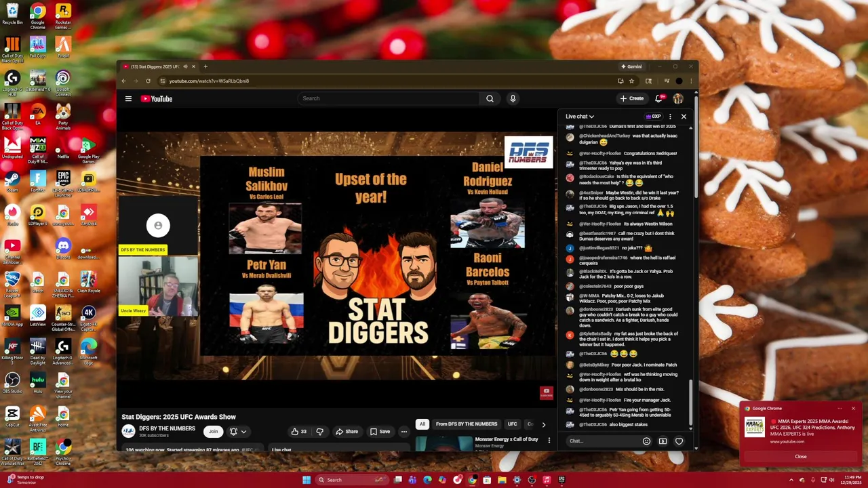This screenshot has width=868, height=488.
Task: Click the chat message input field
Action: (602, 441)
